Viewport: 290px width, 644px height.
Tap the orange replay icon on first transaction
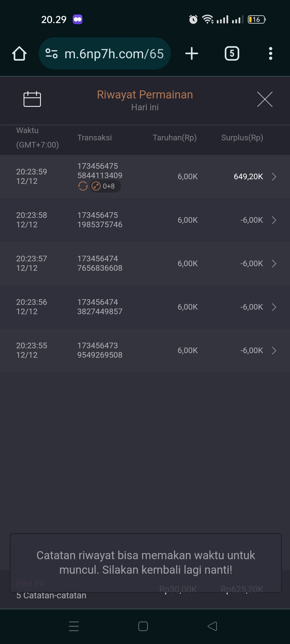(x=83, y=186)
